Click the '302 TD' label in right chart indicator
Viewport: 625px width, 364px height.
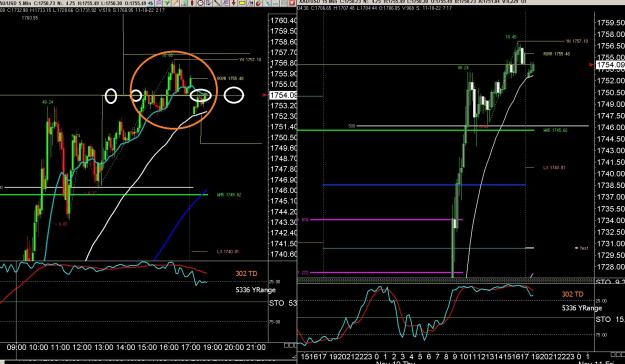(573, 294)
